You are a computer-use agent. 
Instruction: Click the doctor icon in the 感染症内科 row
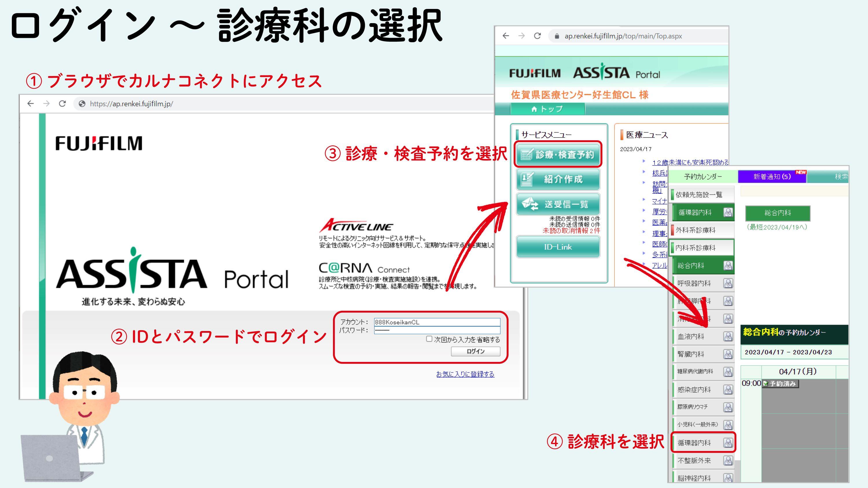click(728, 390)
